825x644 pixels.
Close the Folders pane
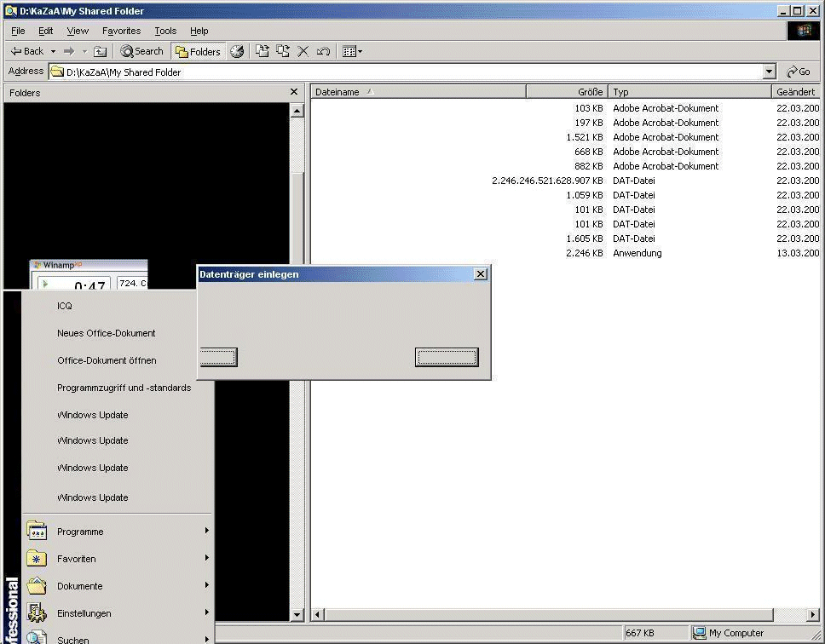[x=294, y=92]
